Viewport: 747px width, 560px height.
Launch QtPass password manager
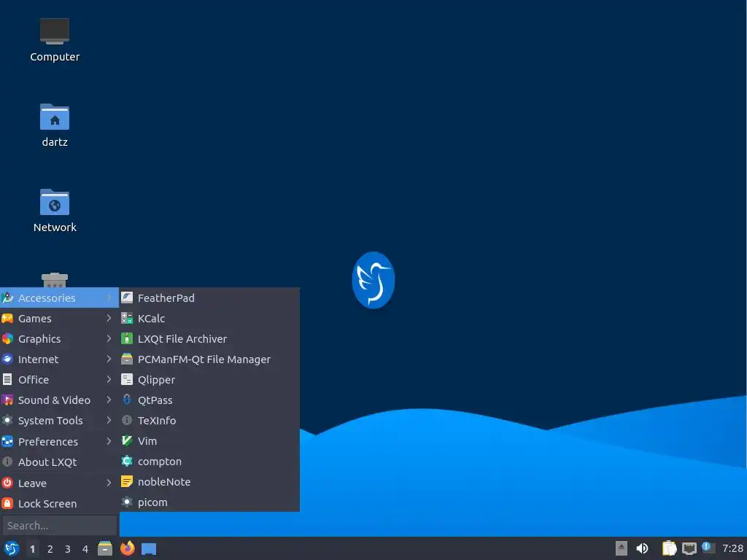tap(209, 400)
